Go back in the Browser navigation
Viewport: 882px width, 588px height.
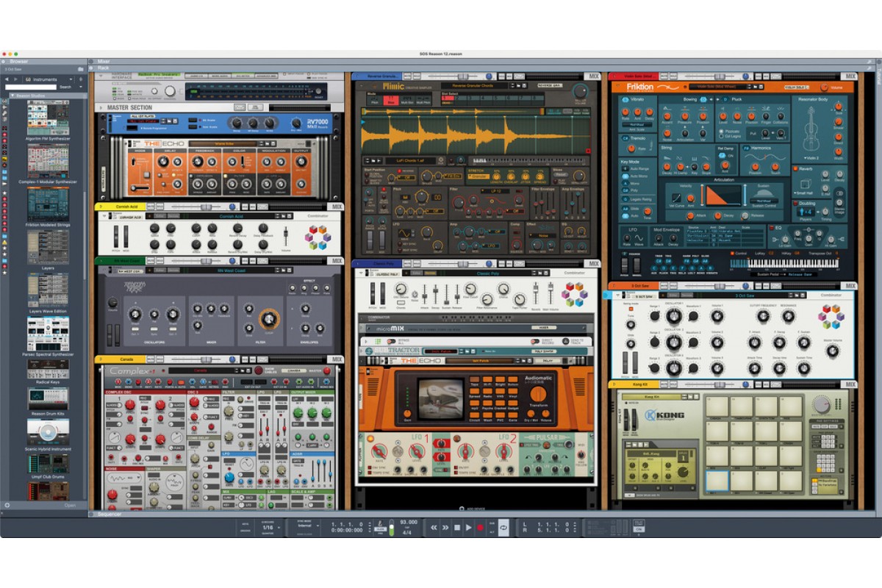[6, 79]
